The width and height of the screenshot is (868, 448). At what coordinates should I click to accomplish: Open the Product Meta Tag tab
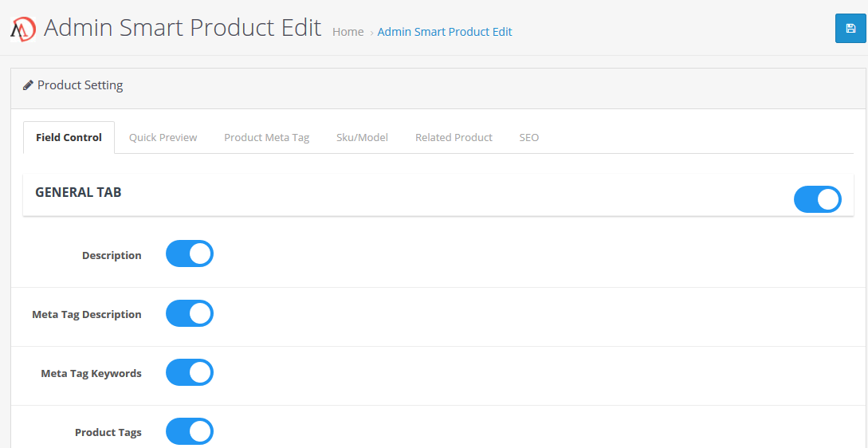(266, 137)
